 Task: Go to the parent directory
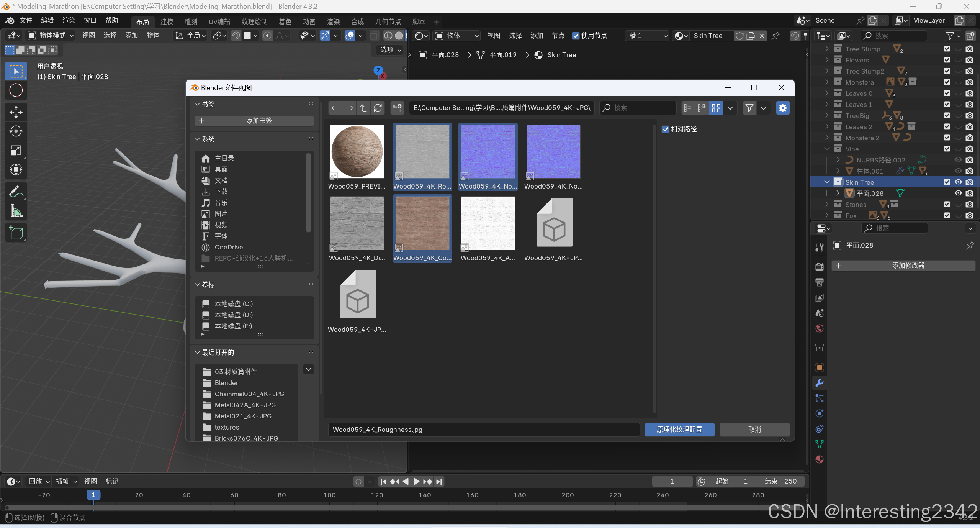click(363, 108)
